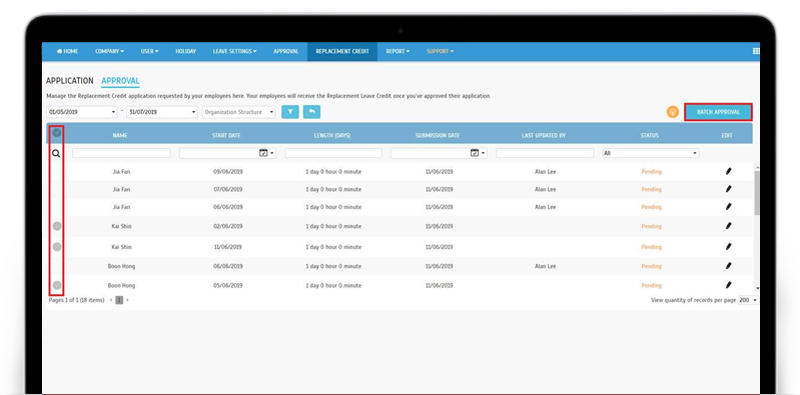Viewport: 800px width, 395px height.
Task: Click the Length (Days) filter input field
Action: (333, 153)
